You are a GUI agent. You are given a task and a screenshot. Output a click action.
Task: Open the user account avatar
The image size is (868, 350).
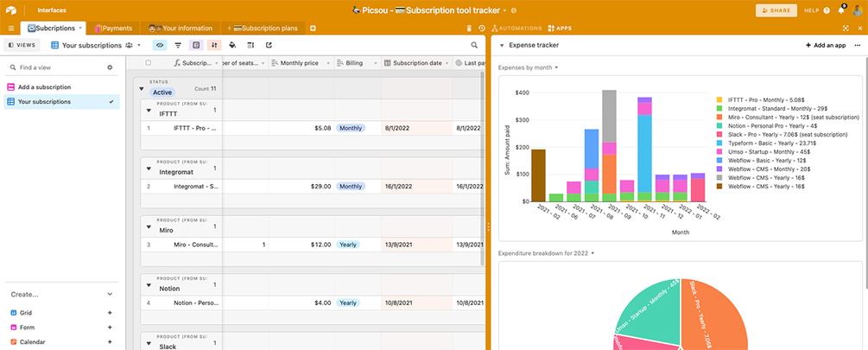point(858,10)
